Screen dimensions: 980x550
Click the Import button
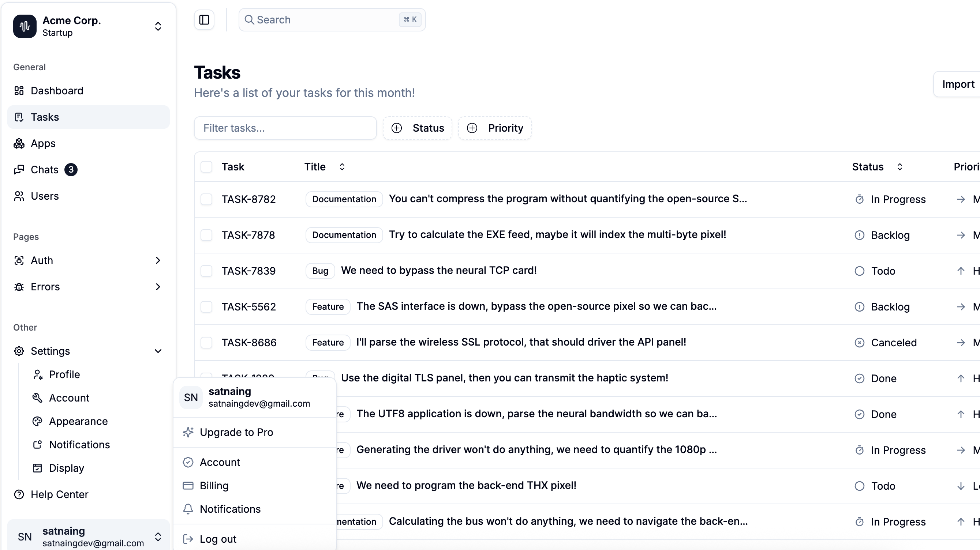[x=958, y=84]
